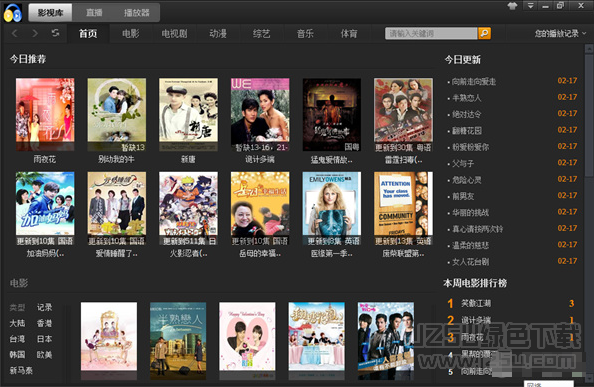Viewport: 594px width, 387px height.
Task: Open 女人花台剧 in today's updates
Action: 470,262
